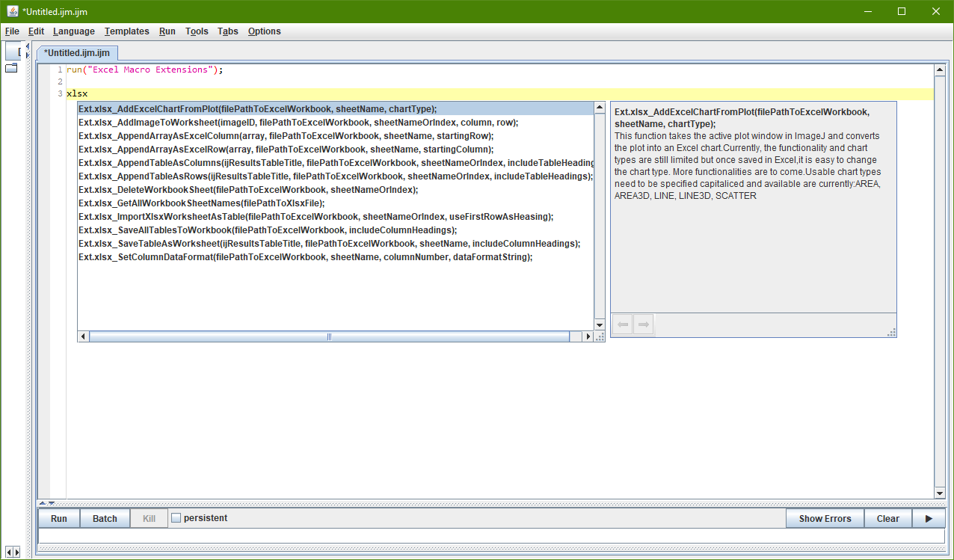Close the script editor window
The image size is (954, 560).
click(x=936, y=11)
